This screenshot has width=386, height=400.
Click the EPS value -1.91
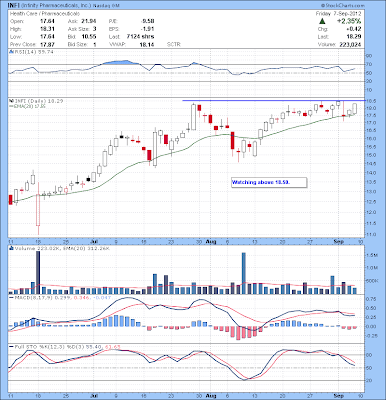coord(147,29)
